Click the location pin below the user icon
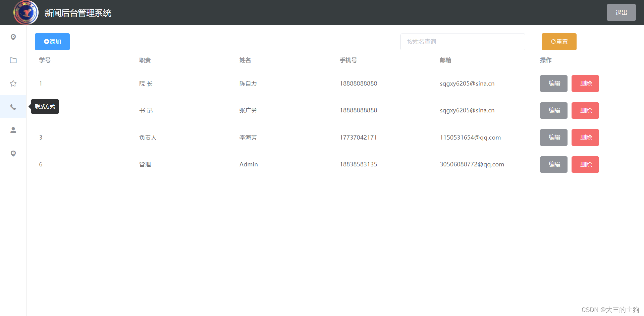This screenshot has height=316, width=644. 13,153
